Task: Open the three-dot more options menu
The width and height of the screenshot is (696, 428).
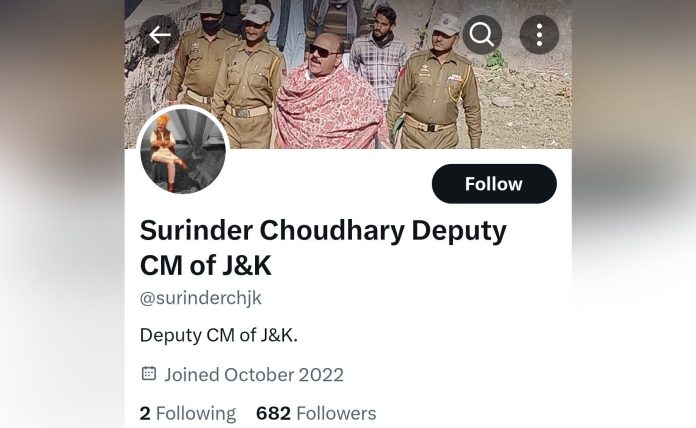Action: click(539, 35)
